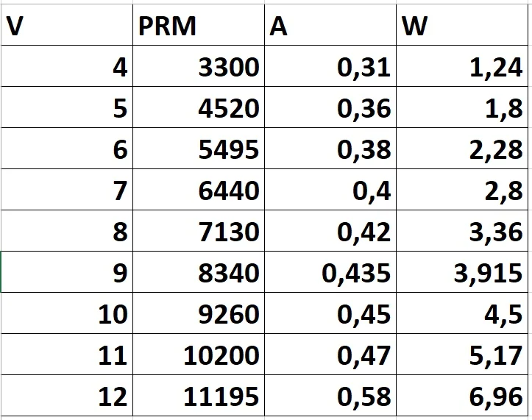This screenshot has width=532, height=420.
Task: Click the cell showing 5,17
Action: 462,355
